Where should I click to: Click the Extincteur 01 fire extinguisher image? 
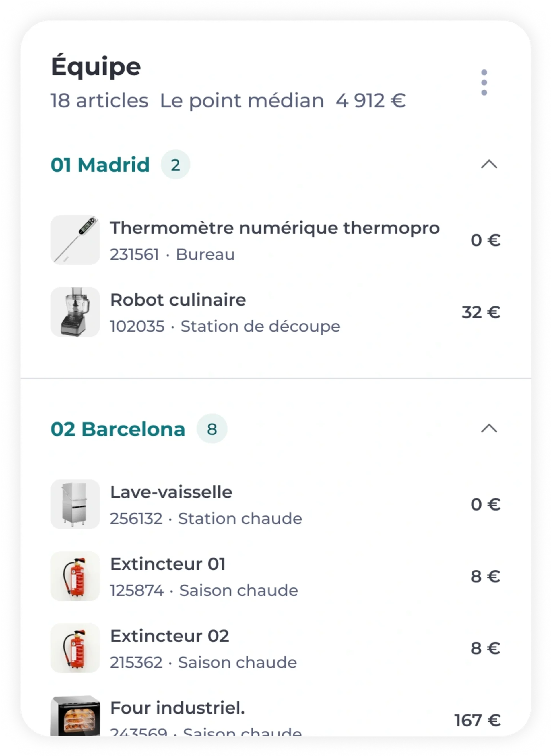(x=75, y=576)
